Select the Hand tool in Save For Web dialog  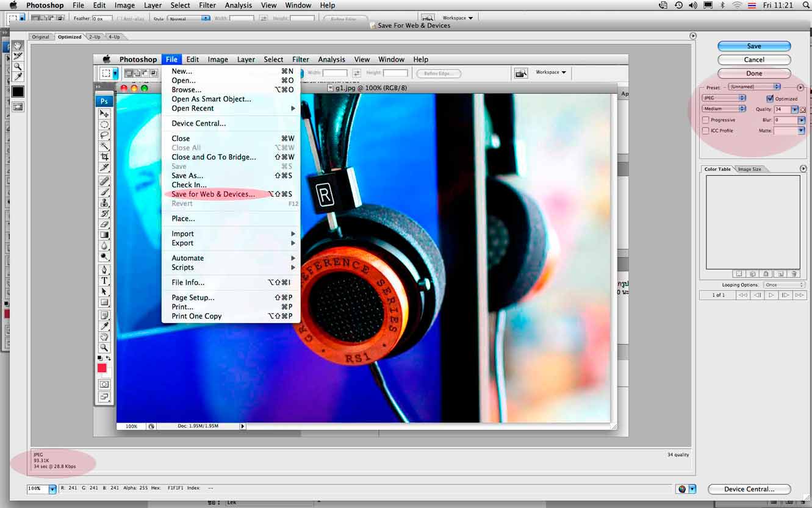18,46
